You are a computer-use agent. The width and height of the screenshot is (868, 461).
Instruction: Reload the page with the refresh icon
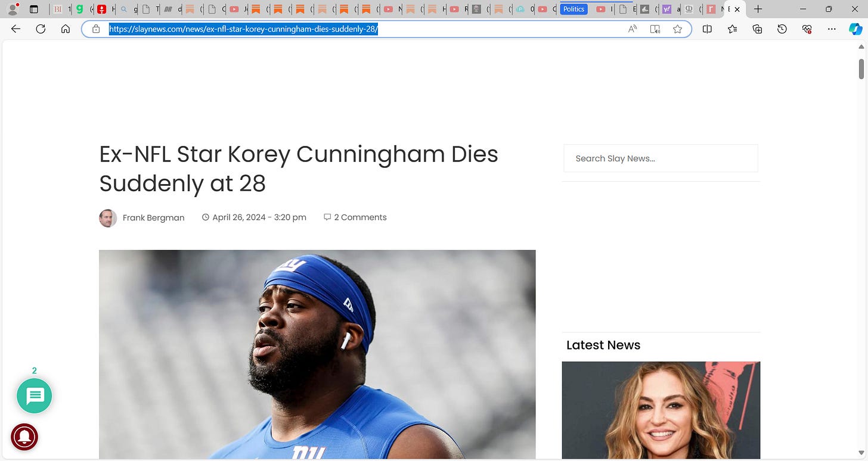[x=41, y=29]
